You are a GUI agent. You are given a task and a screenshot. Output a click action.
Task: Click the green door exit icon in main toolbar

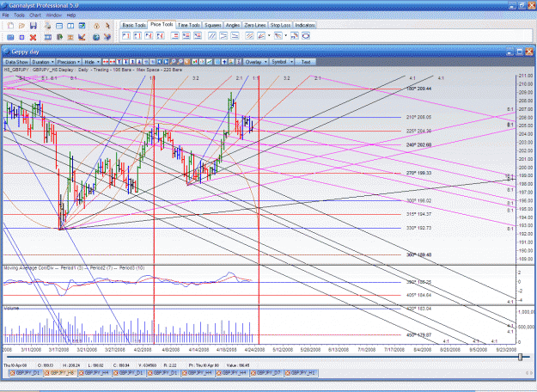59,37
